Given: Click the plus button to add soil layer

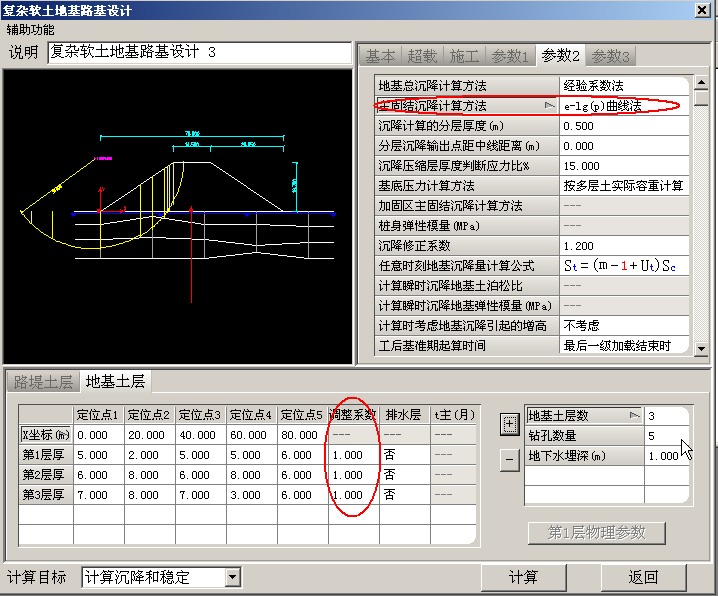Looking at the screenshot, I should coord(509,424).
